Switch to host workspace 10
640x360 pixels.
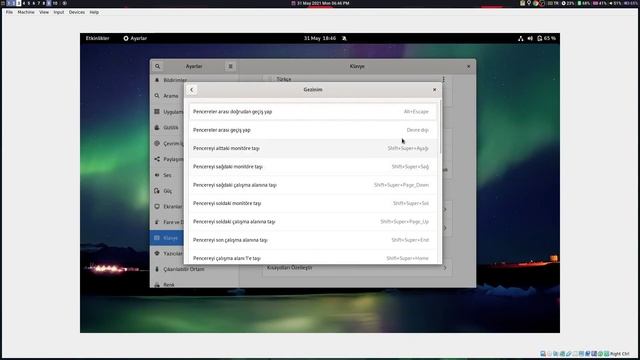[x=55, y=3]
